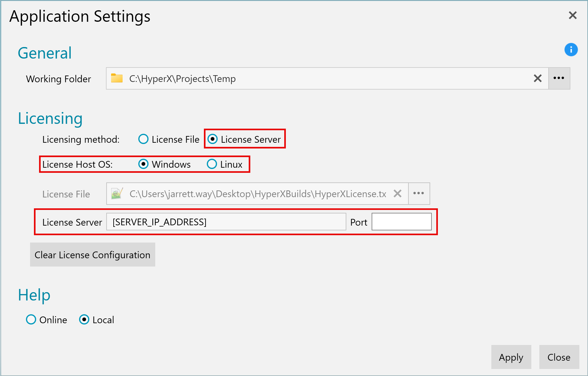Click the General section heading

pos(44,53)
